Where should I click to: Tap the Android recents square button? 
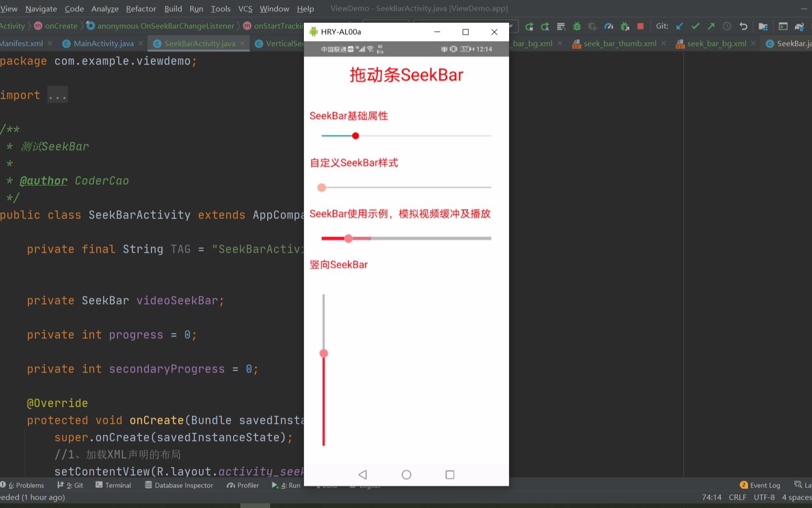point(450,475)
